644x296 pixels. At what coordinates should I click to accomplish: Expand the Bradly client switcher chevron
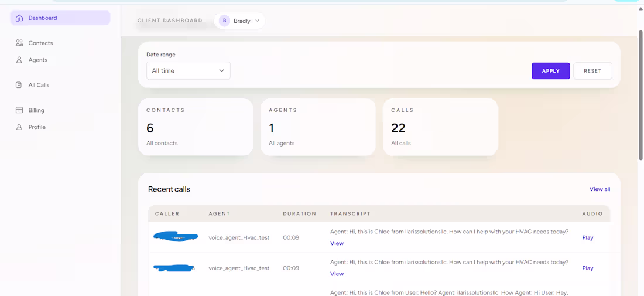point(258,21)
